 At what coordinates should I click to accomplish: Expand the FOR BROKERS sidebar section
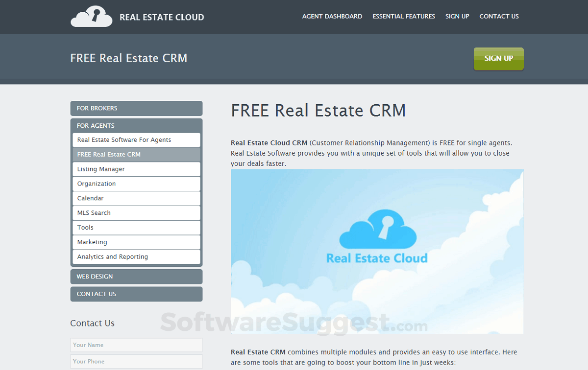pyautogui.click(x=136, y=108)
